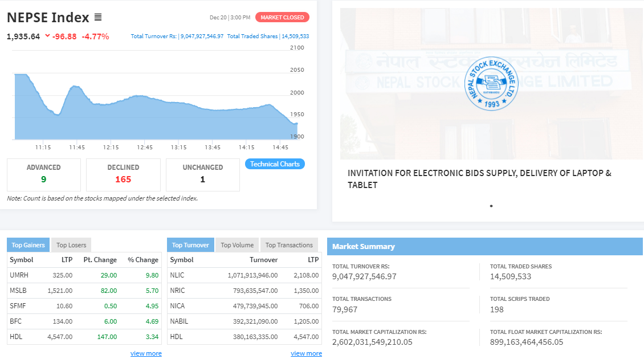Click NRIC in Top Turnover
This screenshot has height=363, width=644.
(177, 291)
